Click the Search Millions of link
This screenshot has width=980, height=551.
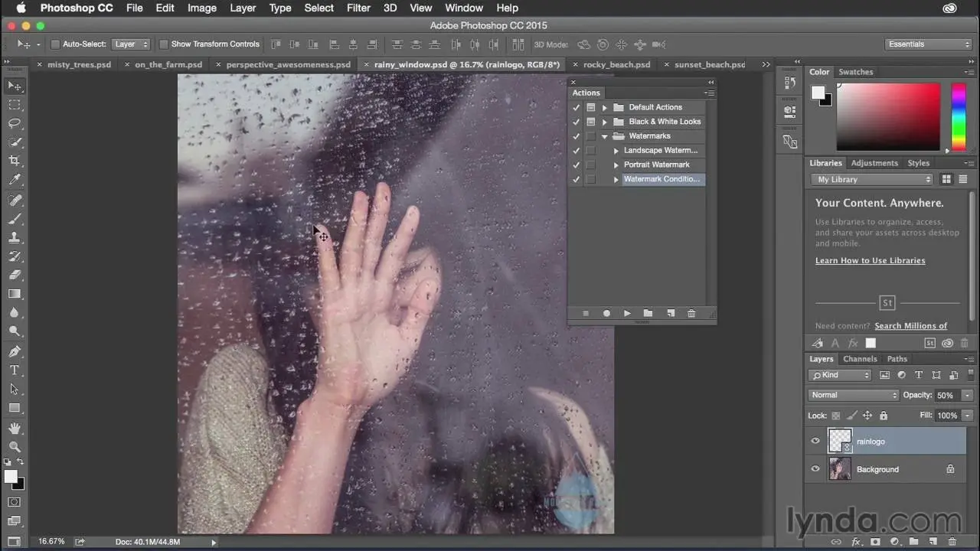pyautogui.click(x=910, y=325)
